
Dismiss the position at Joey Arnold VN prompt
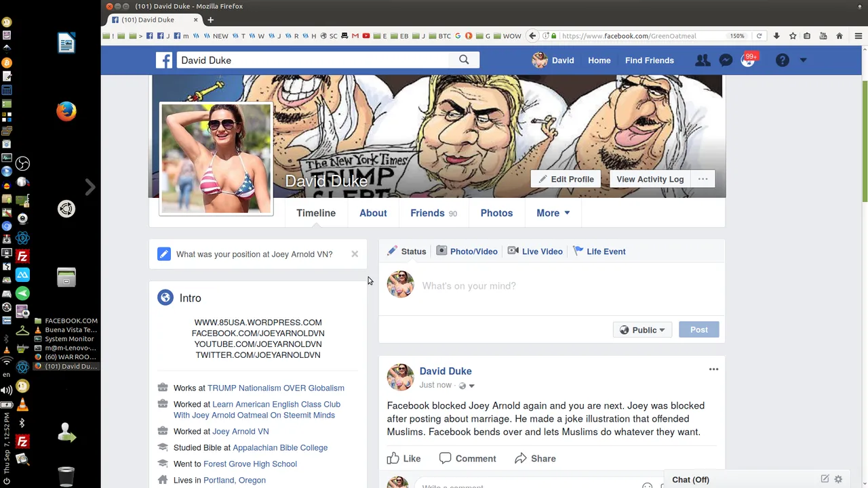(x=355, y=254)
